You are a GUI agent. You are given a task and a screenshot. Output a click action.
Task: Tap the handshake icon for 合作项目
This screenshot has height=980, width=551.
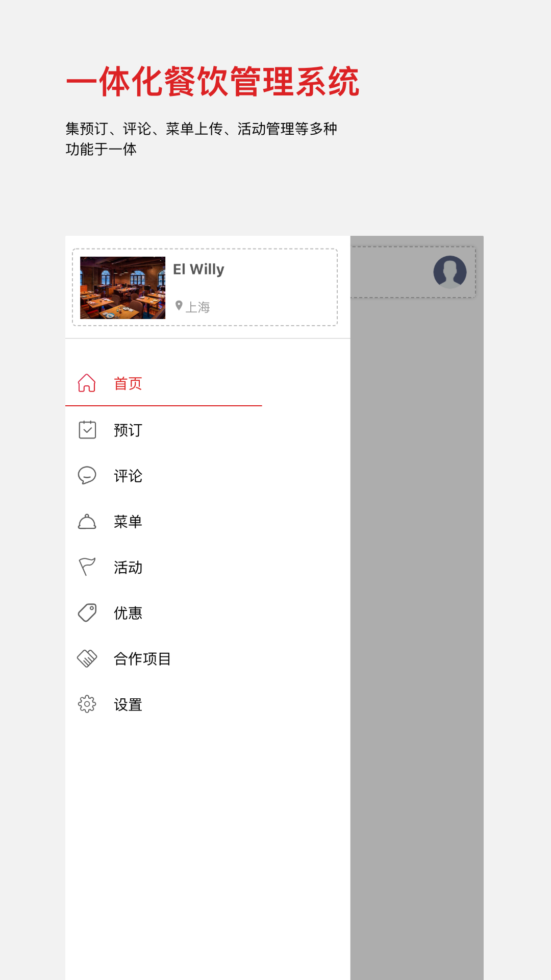87,658
